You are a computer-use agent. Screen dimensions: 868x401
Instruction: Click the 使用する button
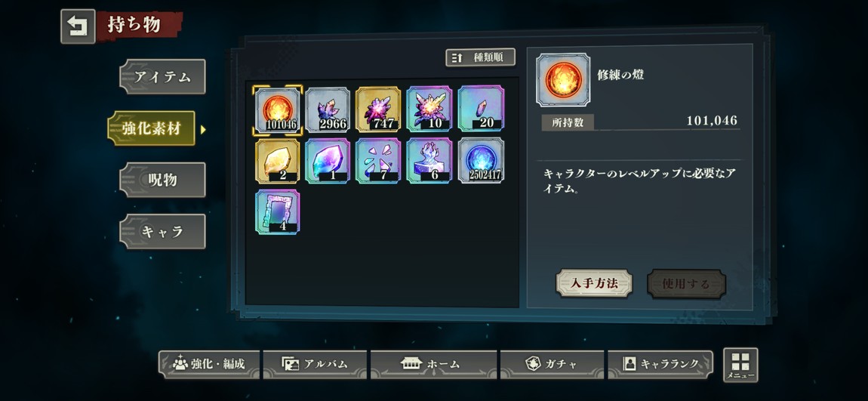686,284
